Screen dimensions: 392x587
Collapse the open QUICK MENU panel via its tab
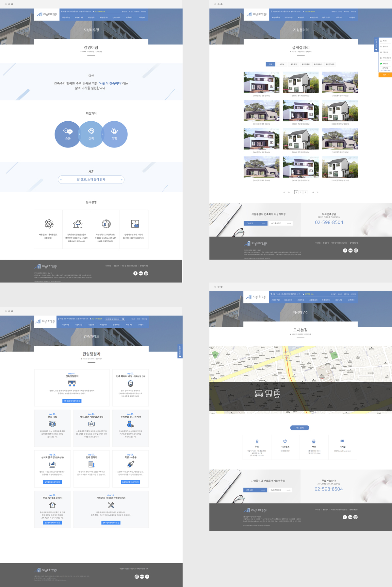coord(376,44)
